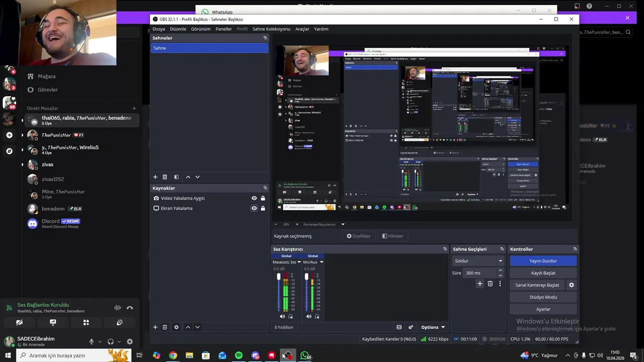Remove the selected source with the Kaynaklar trash icon
Image resolution: width=644 pixels, height=362 pixels.
(165, 327)
